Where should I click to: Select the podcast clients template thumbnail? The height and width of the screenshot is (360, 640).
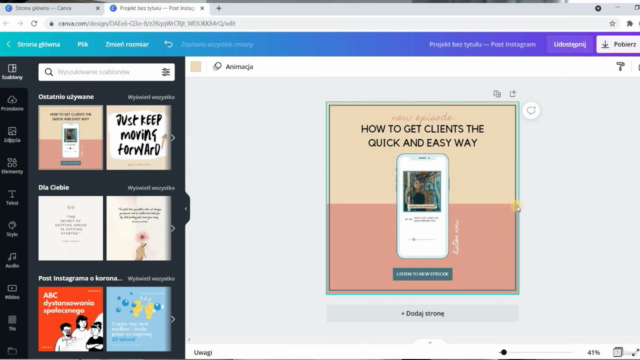(71, 138)
